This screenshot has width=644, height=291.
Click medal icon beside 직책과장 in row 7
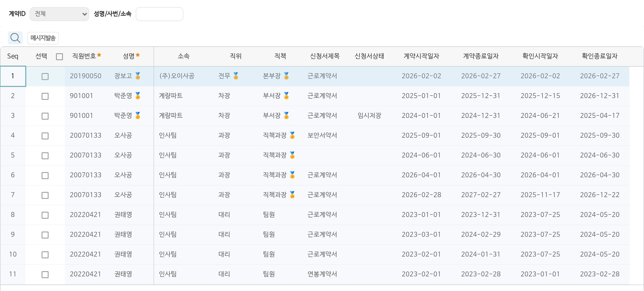292,194
